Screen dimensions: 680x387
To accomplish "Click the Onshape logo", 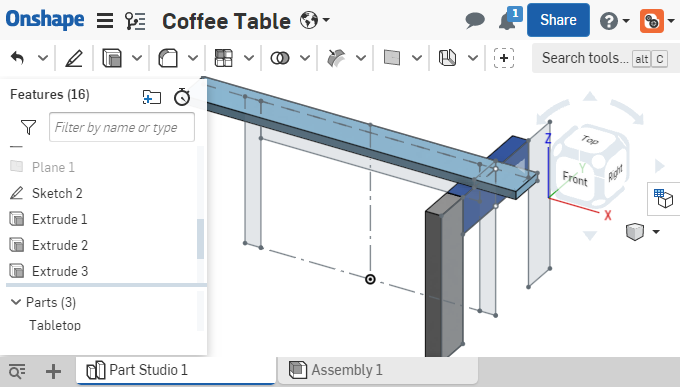I will (45, 20).
